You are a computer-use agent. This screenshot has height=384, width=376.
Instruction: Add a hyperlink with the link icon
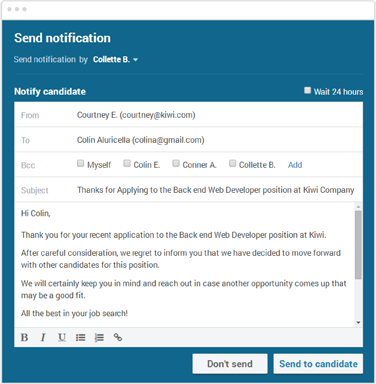[x=118, y=337]
